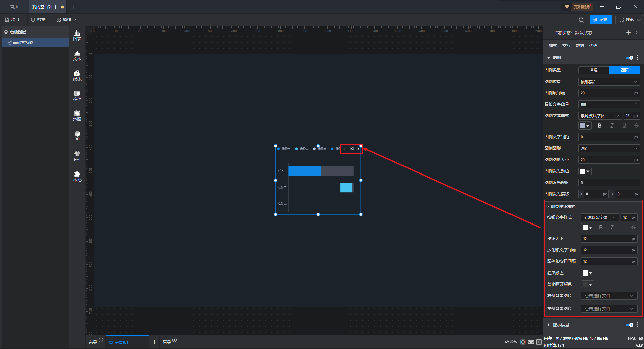Open button text font dropdown

[600, 217]
